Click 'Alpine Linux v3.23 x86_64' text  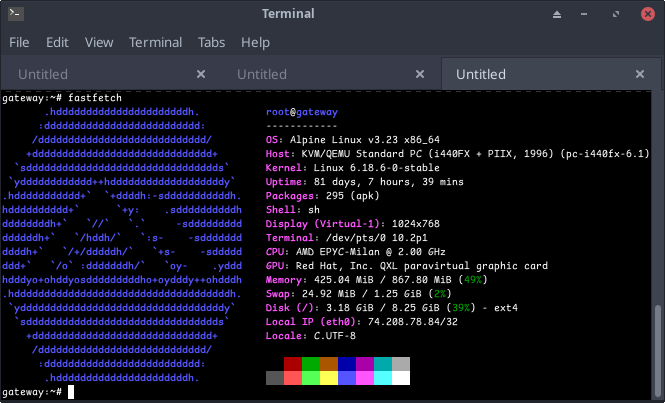pyautogui.click(x=365, y=140)
